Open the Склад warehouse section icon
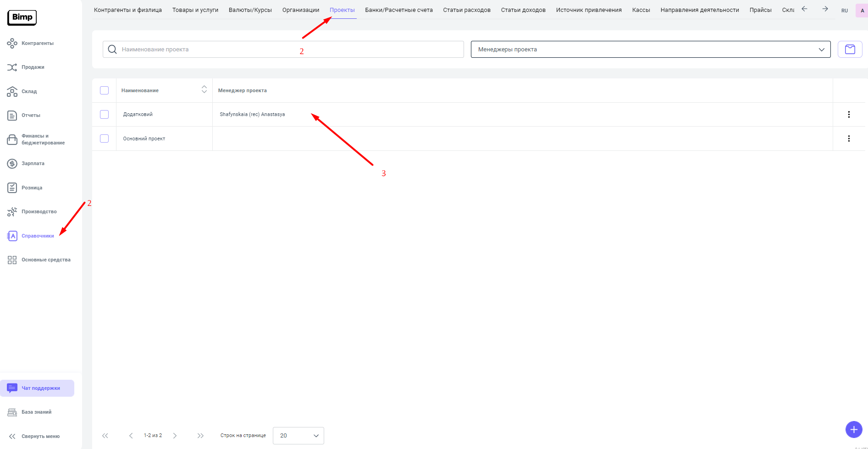 click(12, 92)
